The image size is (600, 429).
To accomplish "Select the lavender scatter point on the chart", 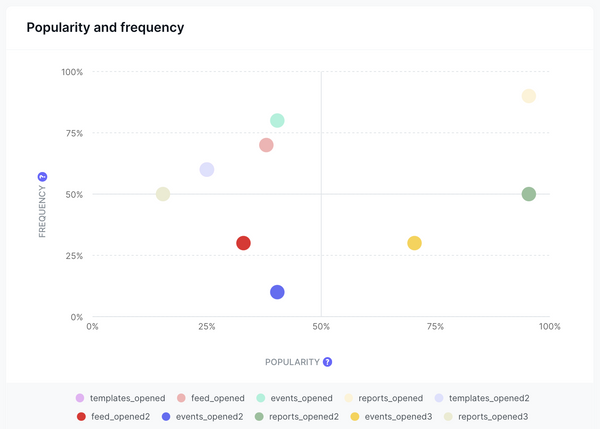I will [x=207, y=170].
